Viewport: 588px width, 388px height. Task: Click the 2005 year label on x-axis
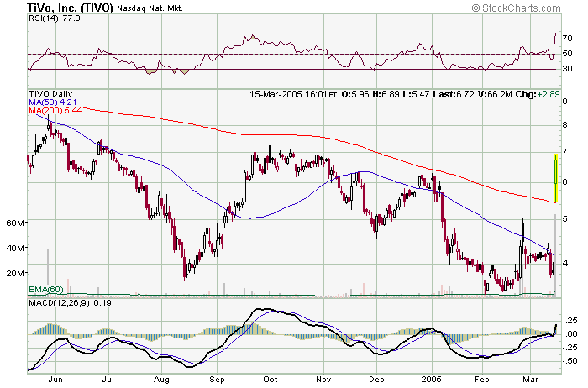432,380
